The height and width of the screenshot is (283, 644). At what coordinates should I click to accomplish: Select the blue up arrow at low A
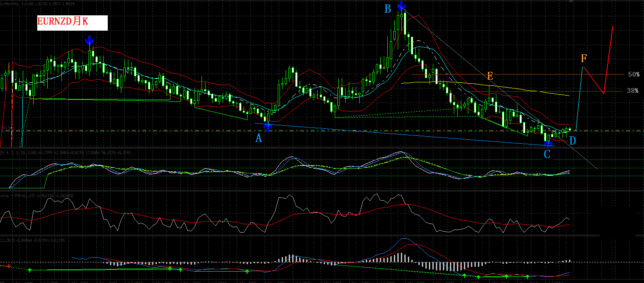pyautogui.click(x=269, y=127)
